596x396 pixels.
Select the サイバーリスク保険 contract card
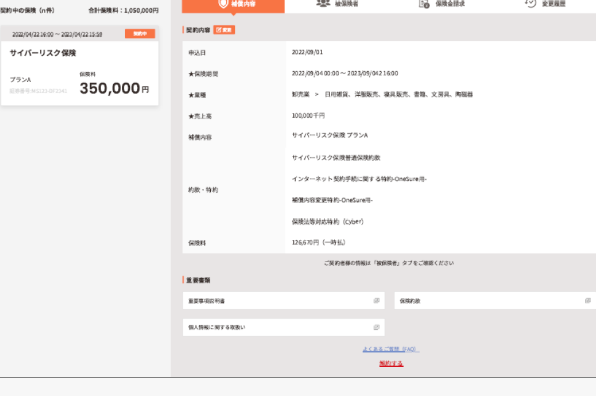(x=79, y=66)
